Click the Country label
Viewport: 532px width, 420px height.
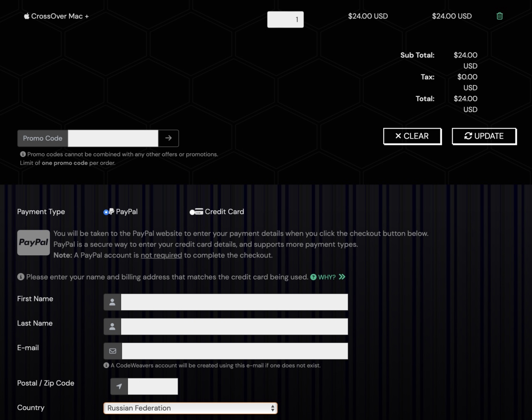click(31, 408)
